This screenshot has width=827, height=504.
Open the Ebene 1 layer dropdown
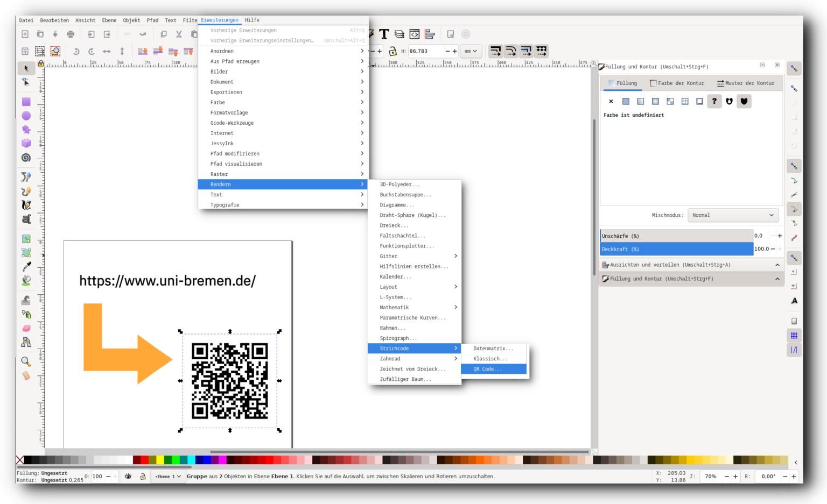tap(168, 477)
